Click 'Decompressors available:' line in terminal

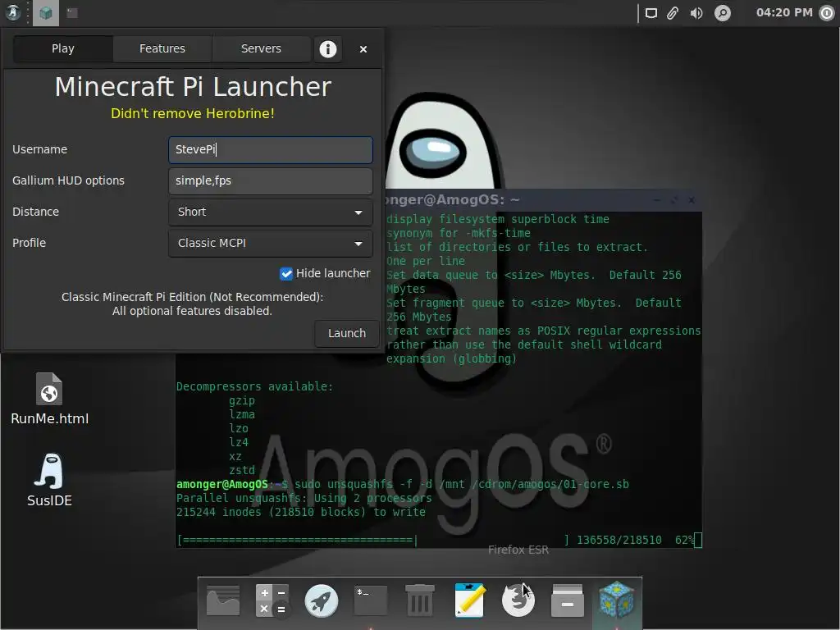(254, 387)
